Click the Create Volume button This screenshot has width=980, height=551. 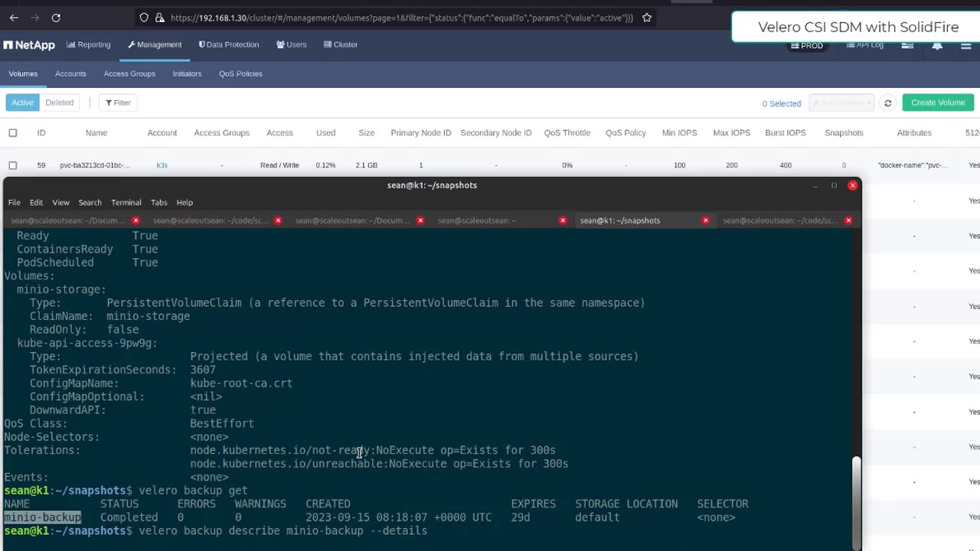coord(938,103)
